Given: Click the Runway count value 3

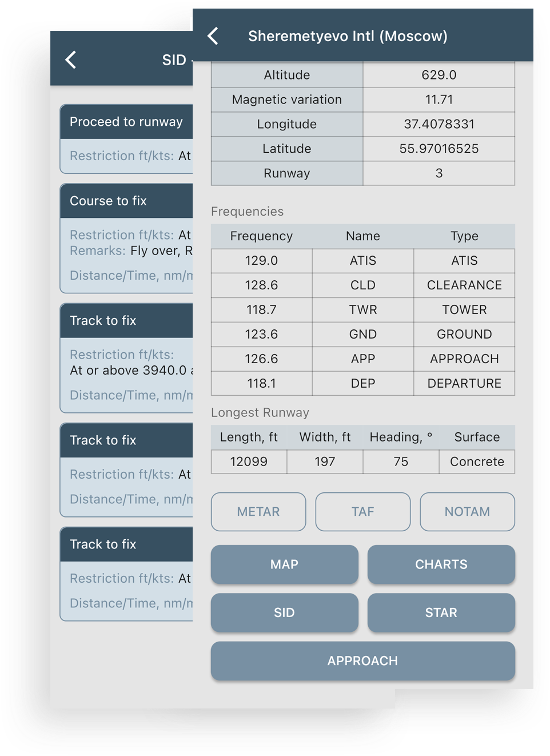Looking at the screenshot, I should pos(439,173).
